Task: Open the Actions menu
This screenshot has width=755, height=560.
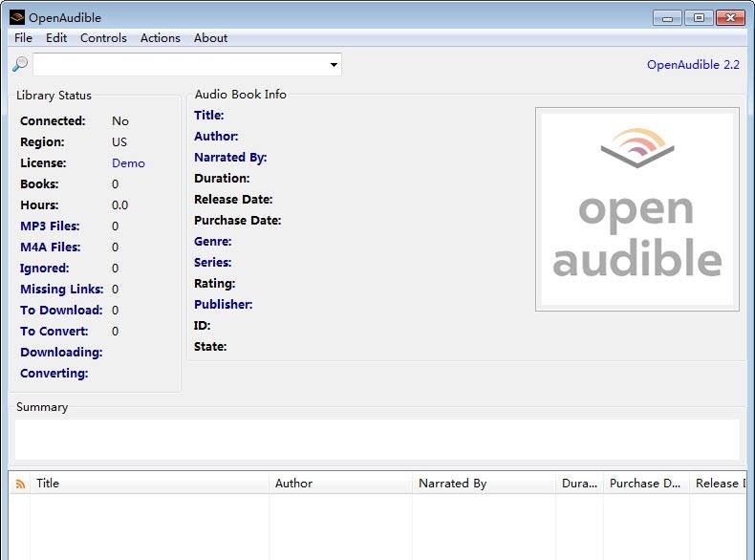Action: [x=160, y=38]
